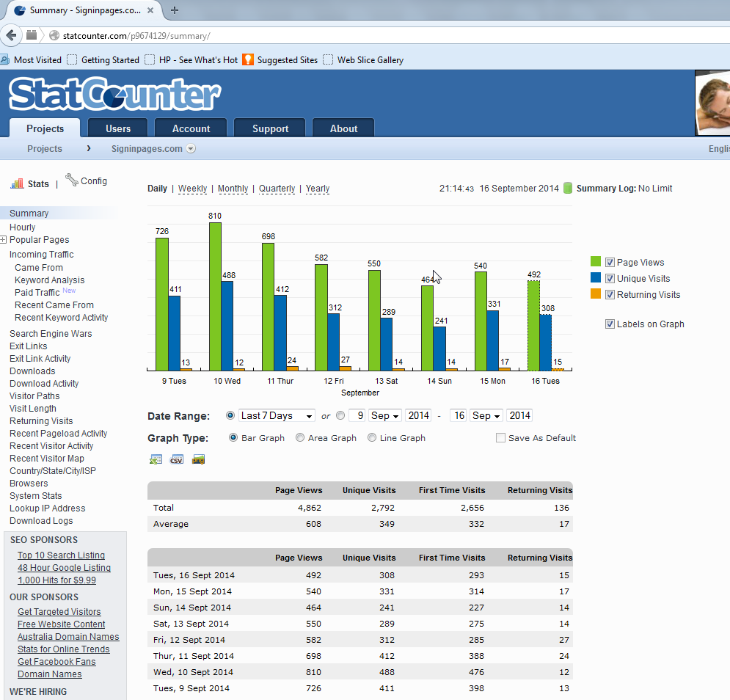Viewport: 730px width, 700px height.
Task: Open Lookup IP Address in sidebar
Action: 48,508
